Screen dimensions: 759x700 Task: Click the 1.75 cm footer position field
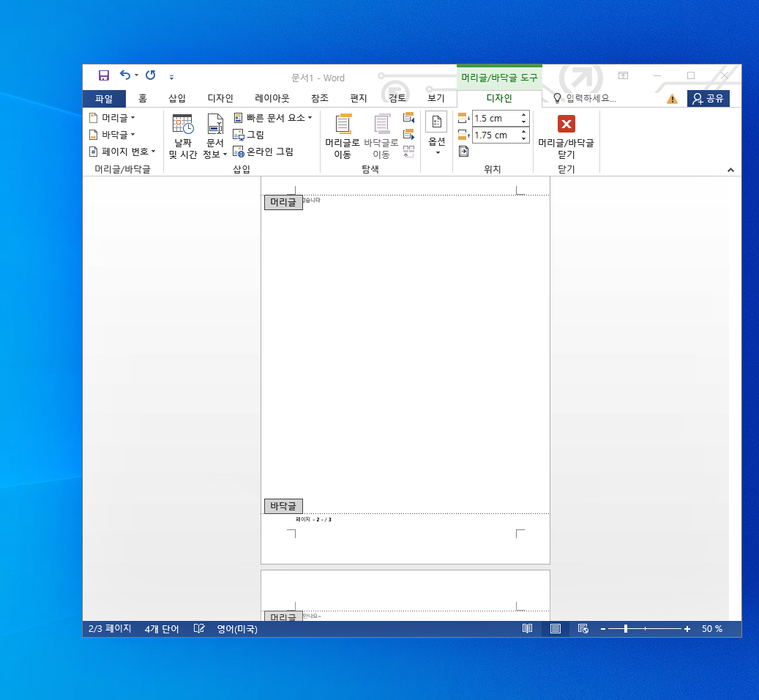click(x=496, y=135)
